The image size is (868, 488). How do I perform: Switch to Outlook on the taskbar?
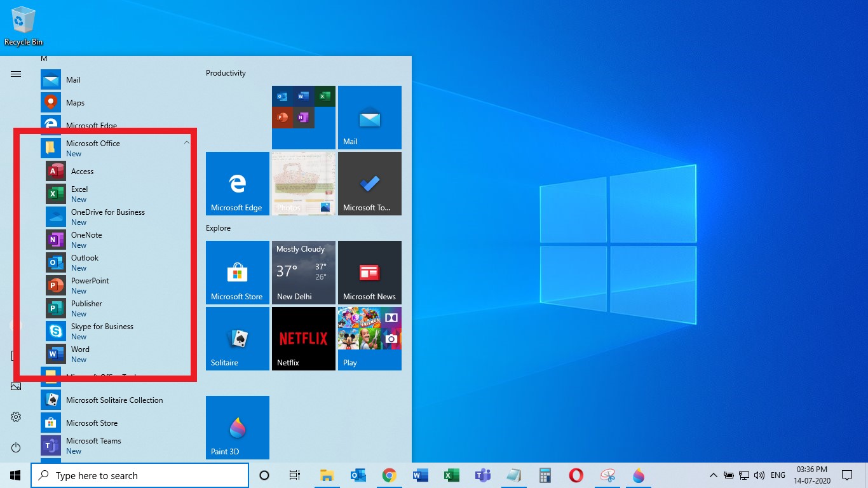coord(358,475)
